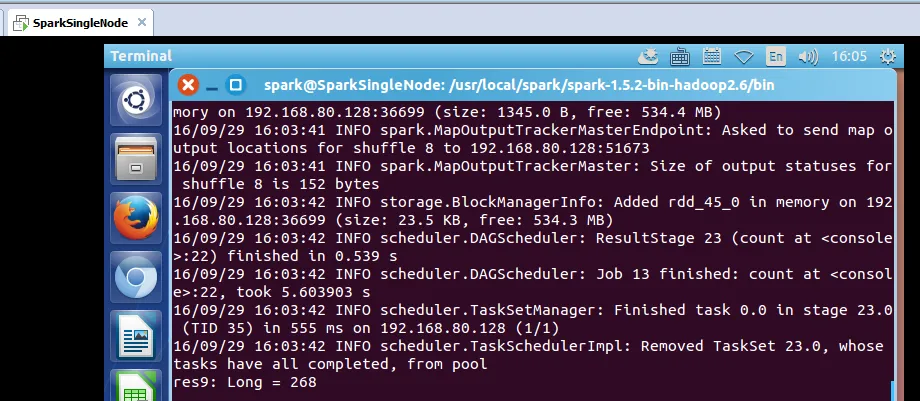Click the 16:05 clock in panel
920x401 pixels.
point(847,56)
